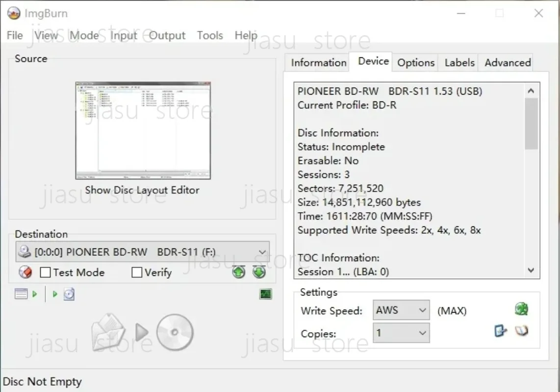Open the Mode menu

coord(84,35)
